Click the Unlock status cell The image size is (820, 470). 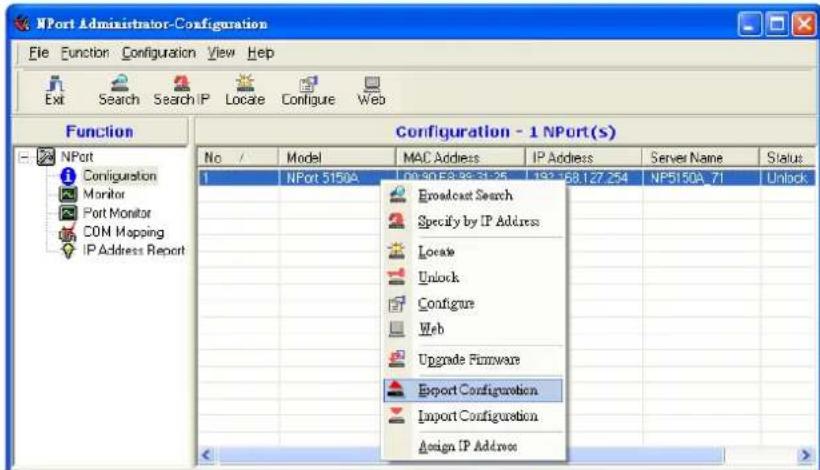tap(788, 178)
